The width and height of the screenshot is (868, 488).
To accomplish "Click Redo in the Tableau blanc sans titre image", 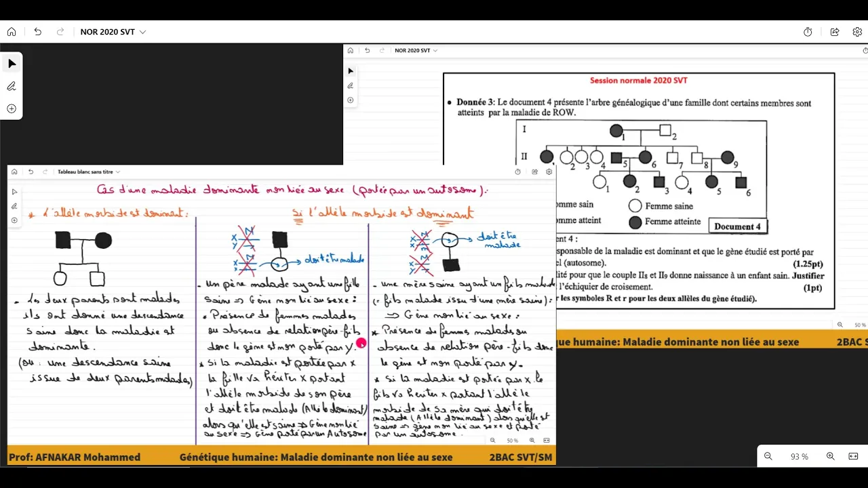I will (44, 171).
